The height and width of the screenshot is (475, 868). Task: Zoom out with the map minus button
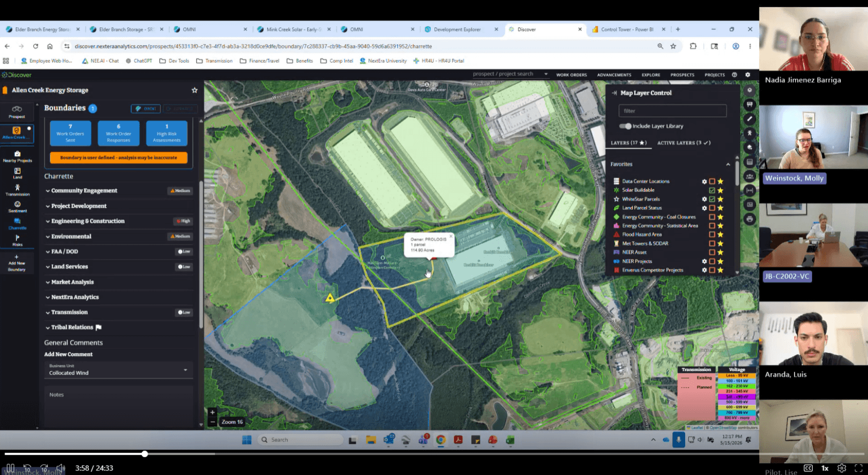coord(212,422)
